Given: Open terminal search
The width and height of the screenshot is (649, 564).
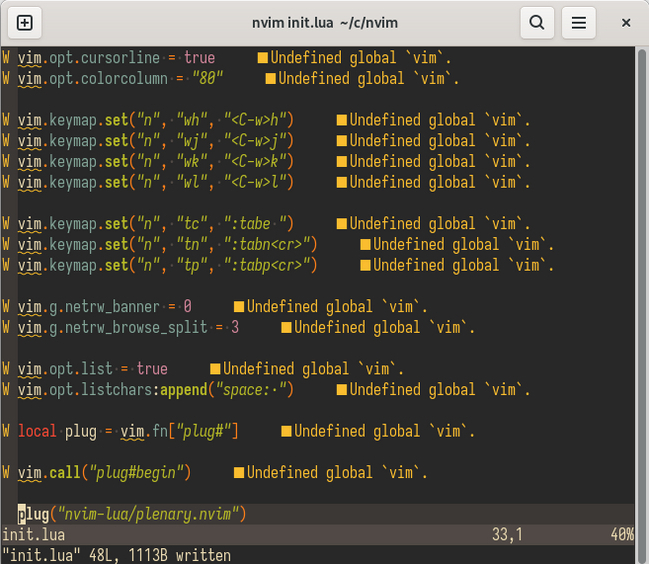Looking at the screenshot, I should click(x=537, y=23).
